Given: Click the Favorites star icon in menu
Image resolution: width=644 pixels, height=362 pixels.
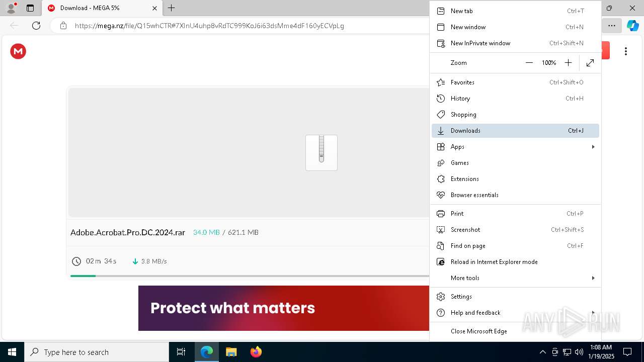Looking at the screenshot, I should (x=441, y=82).
